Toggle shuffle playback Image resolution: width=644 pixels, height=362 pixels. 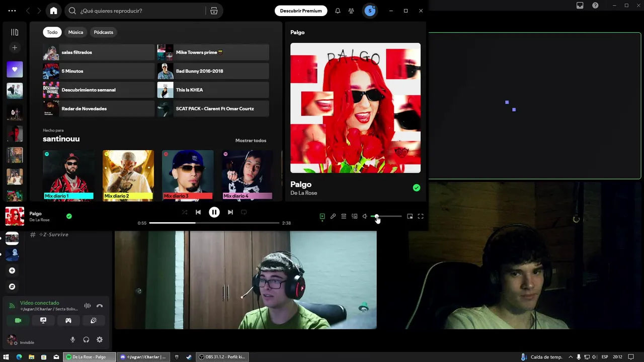[185, 212]
